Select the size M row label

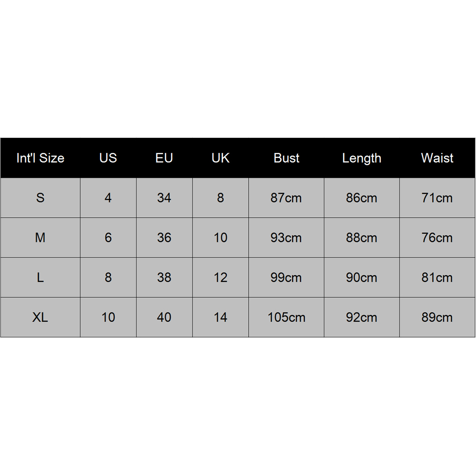pyautogui.click(x=40, y=238)
